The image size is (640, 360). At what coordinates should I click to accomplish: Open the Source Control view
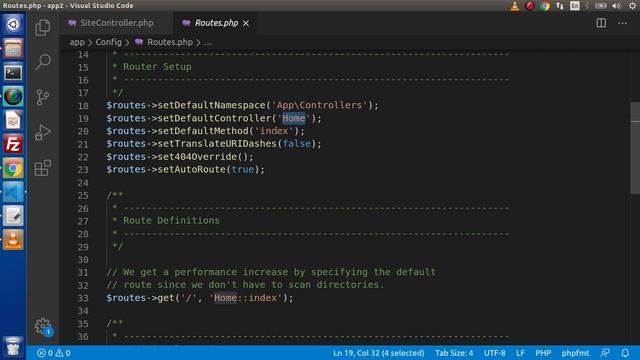tap(42, 97)
